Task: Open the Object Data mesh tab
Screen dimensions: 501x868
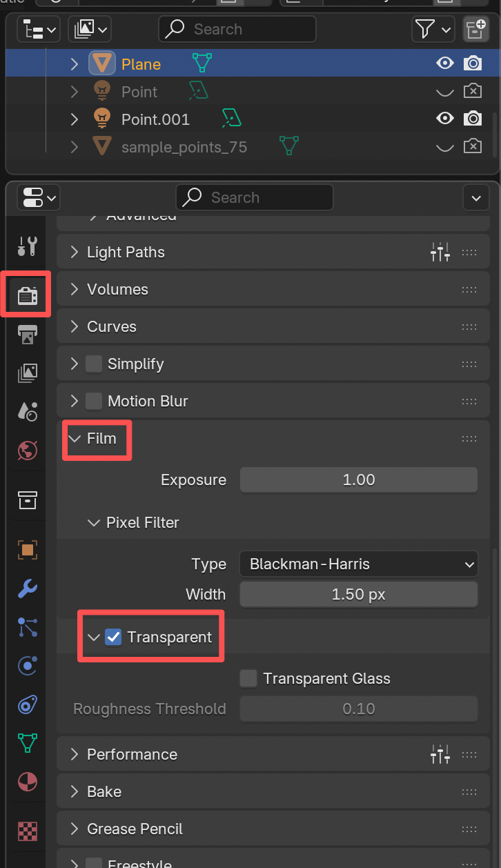Action: [x=27, y=743]
